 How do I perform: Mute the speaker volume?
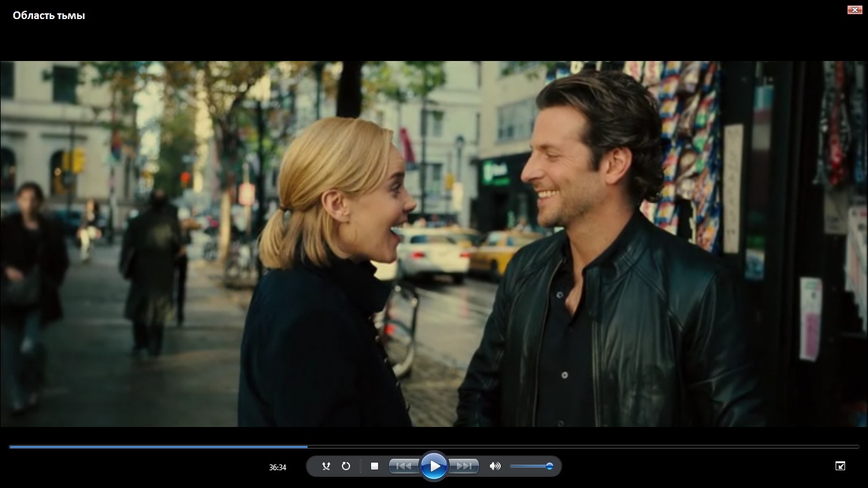[495, 466]
